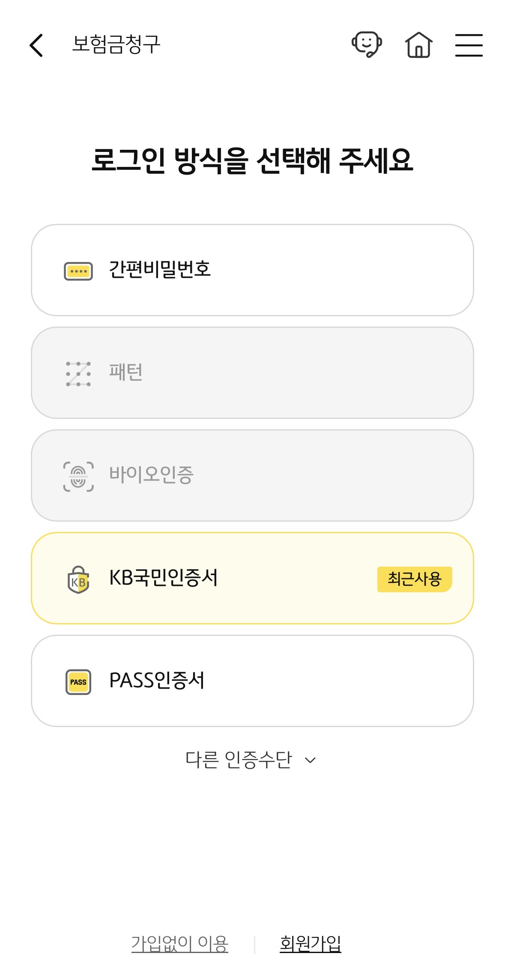Viewport: 505px width, 980px height.
Task: Select 간편비밀번호 login method
Action: click(x=252, y=270)
